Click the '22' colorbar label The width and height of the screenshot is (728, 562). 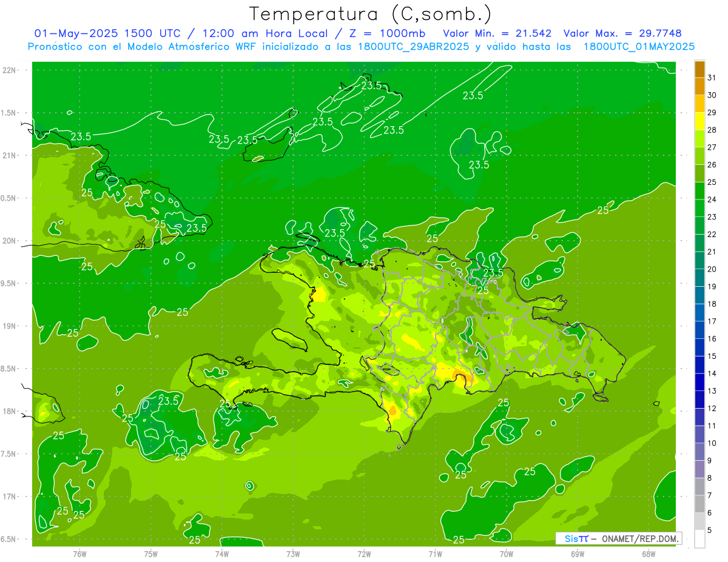(712, 234)
